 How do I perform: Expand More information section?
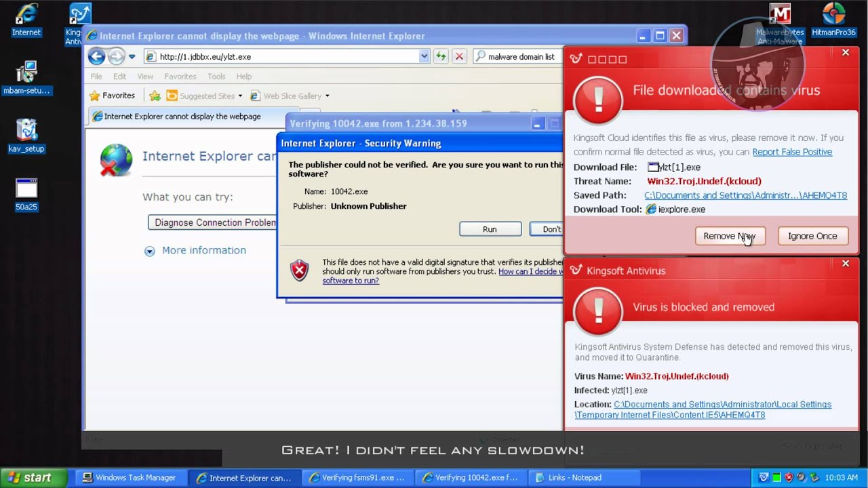pos(195,250)
